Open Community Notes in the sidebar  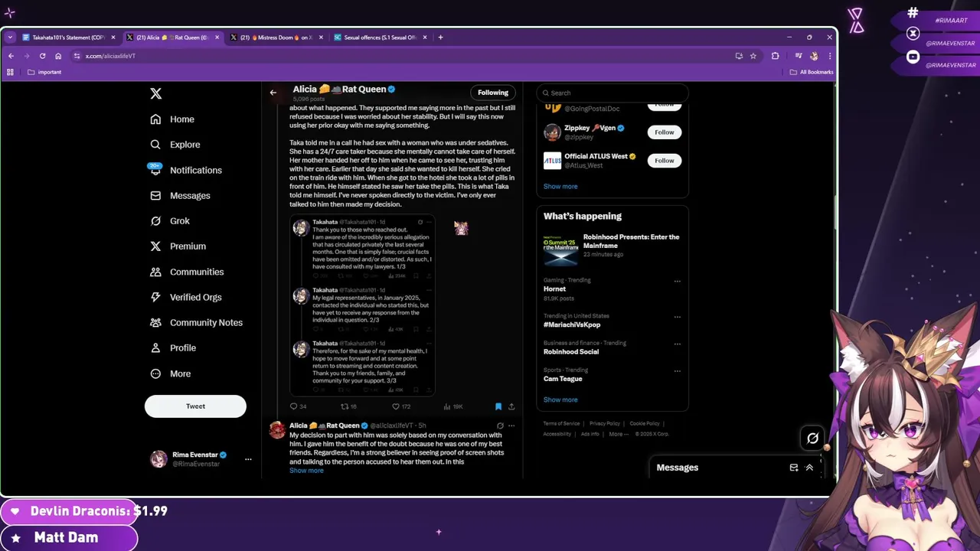(x=196, y=322)
